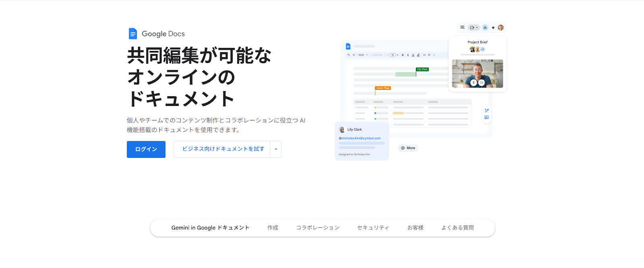
Task: Click the Project Brief video thumbnail
Action: click(477, 74)
